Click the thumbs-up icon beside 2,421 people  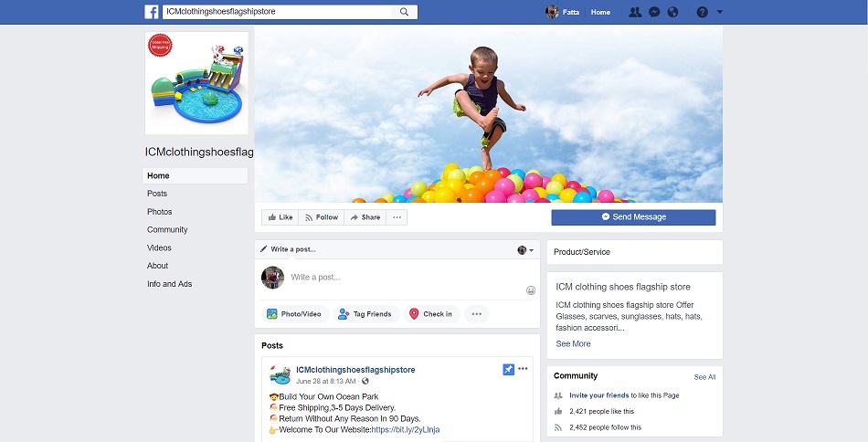[x=558, y=412]
